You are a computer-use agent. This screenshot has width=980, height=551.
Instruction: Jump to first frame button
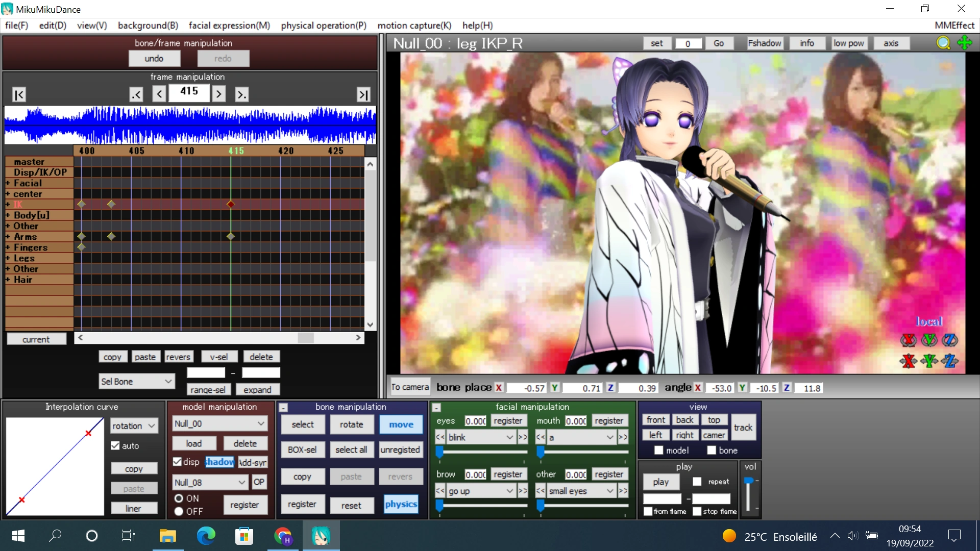[x=19, y=95]
